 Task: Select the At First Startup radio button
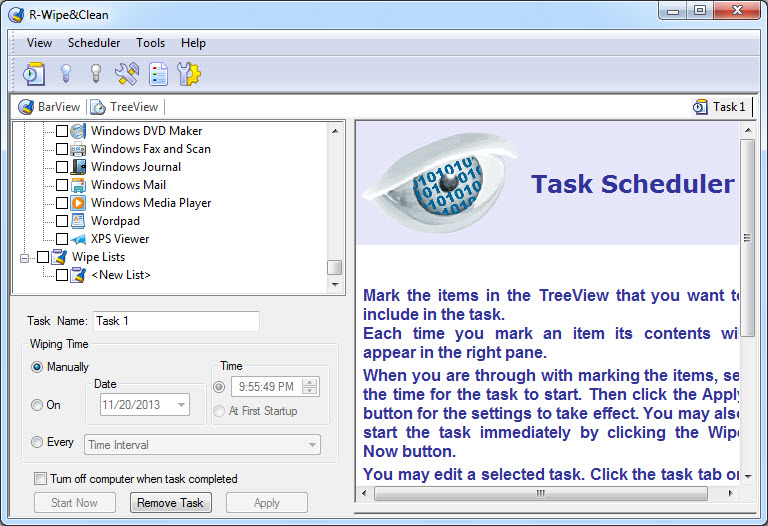pyautogui.click(x=219, y=411)
